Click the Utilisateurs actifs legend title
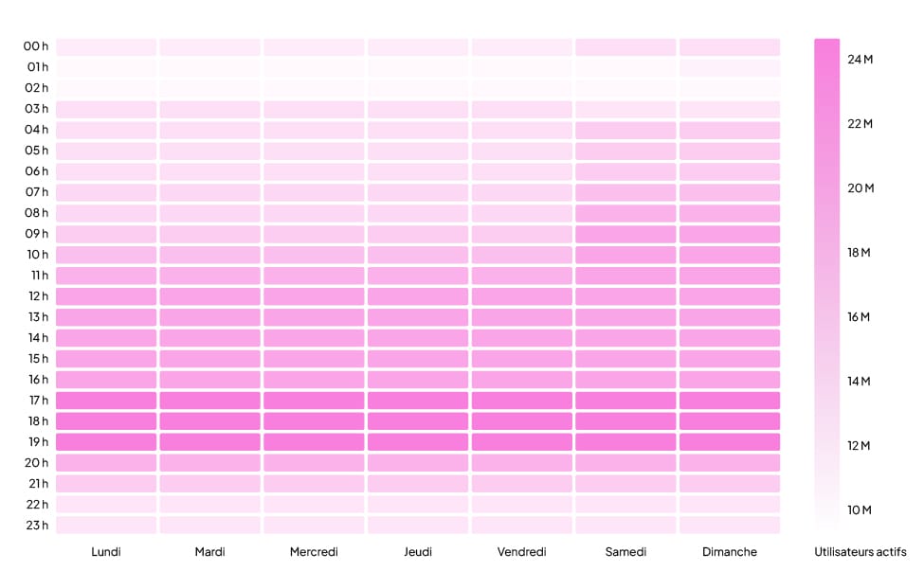Viewport: 924px width, 571px height. click(860, 551)
